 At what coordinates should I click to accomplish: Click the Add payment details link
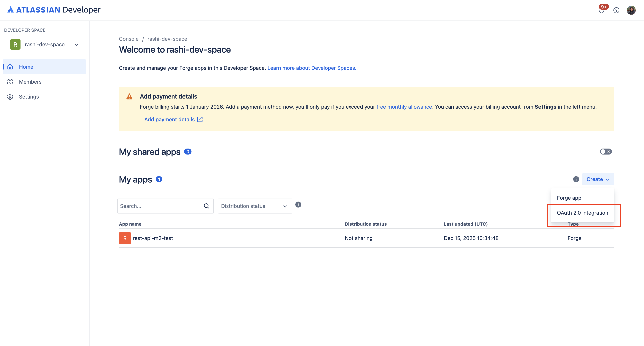coord(169,119)
